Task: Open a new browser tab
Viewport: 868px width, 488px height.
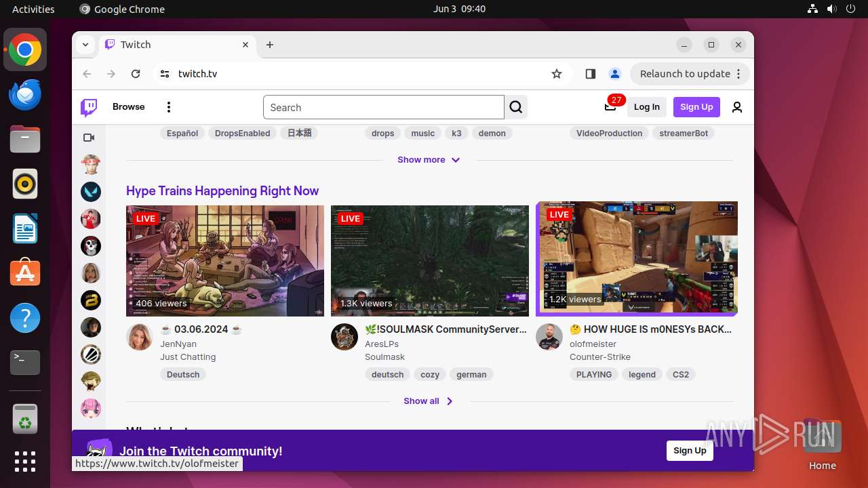Action: click(x=270, y=45)
